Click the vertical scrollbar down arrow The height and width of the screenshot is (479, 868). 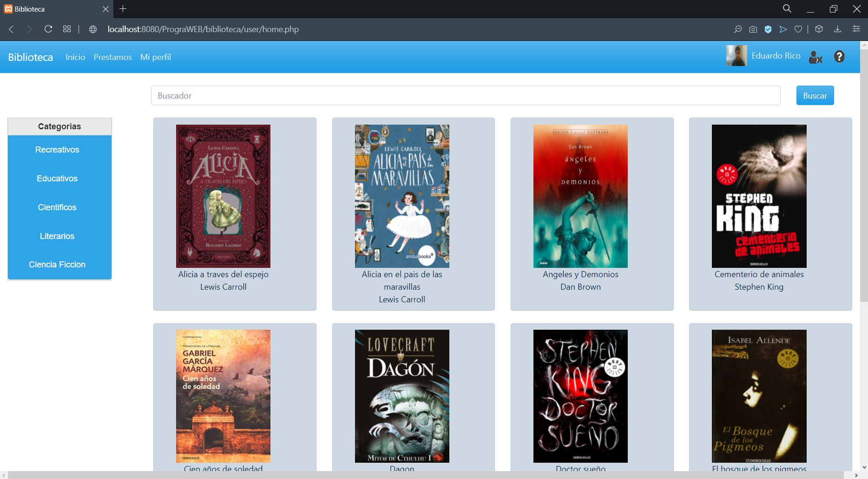tap(864, 467)
